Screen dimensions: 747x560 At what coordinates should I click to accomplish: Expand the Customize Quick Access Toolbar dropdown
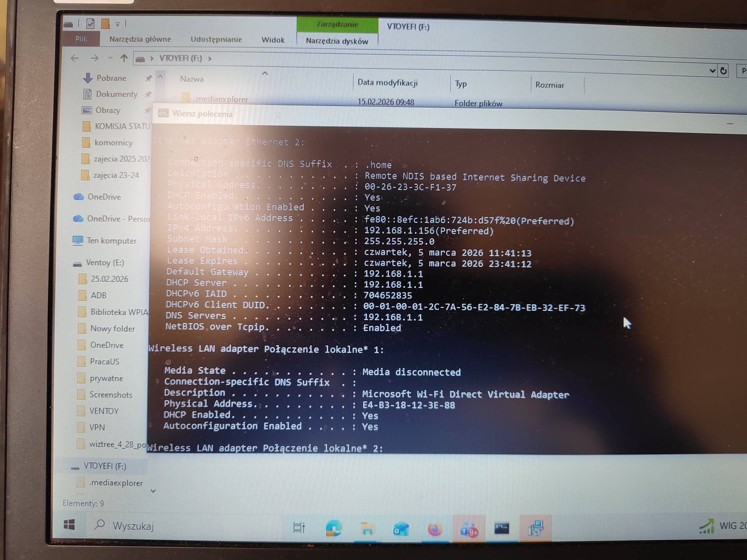point(117,24)
